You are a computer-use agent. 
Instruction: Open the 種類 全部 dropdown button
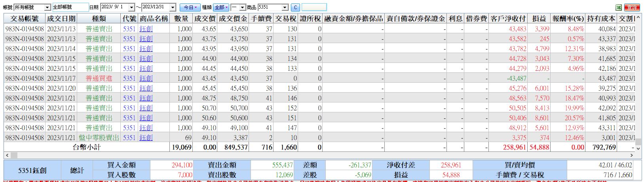coord(221,7)
